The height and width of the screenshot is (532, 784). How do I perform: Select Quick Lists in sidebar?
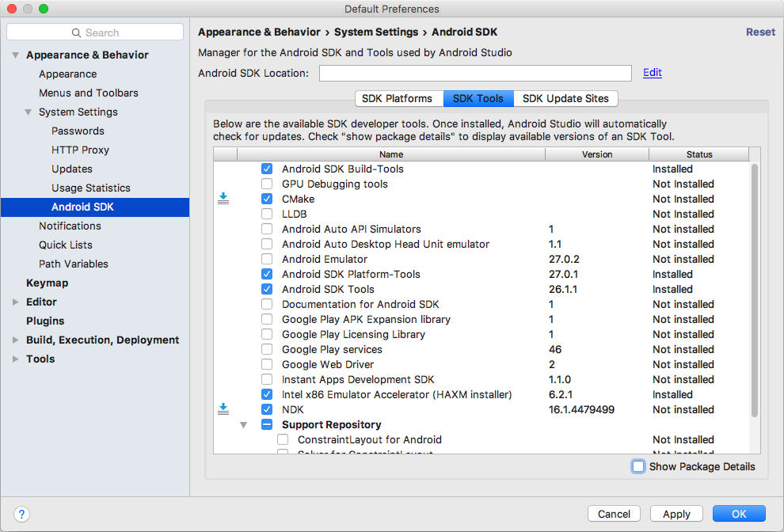click(x=66, y=245)
